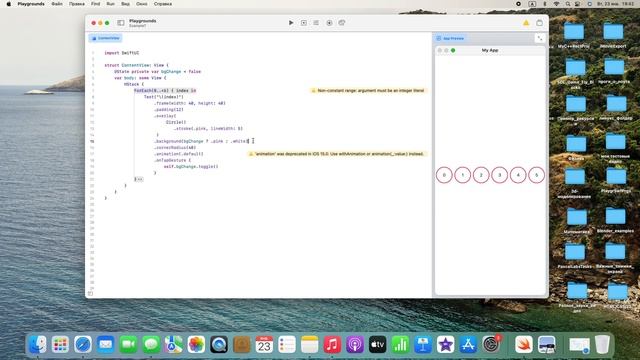640x360 pixels.
Task: Tap circle numbered 3 in the preview
Action: (500, 175)
